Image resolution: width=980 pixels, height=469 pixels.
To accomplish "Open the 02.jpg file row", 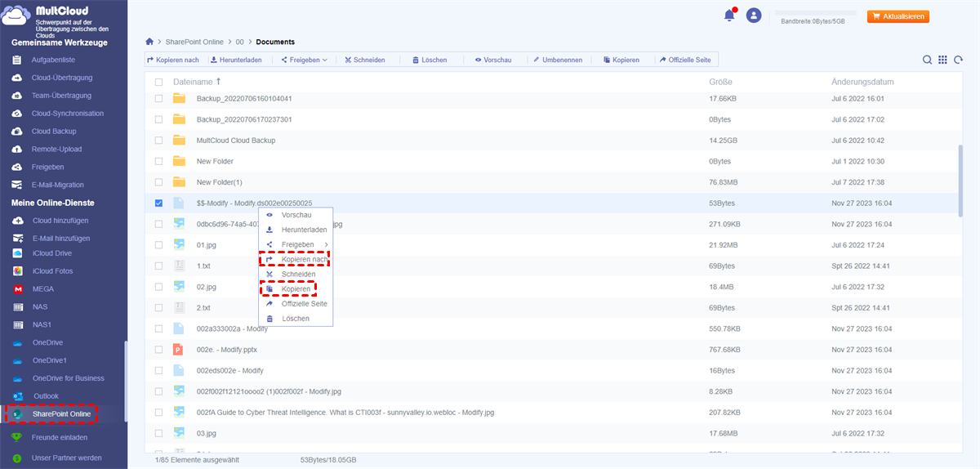I will click(x=554, y=287).
